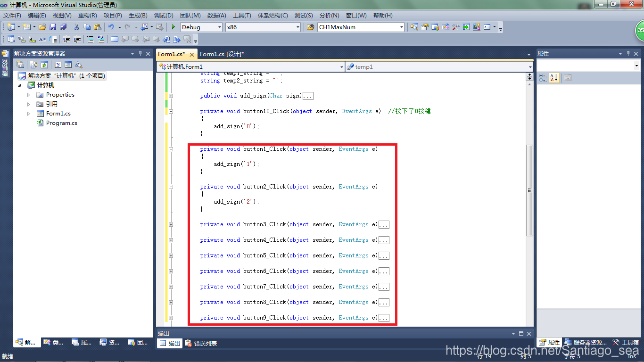Image resolution: width=644 pixels, height=362 pixels.
Task: Click the View Class Diagram icon in Solution Explorer
Action: (x=79, y=65)
